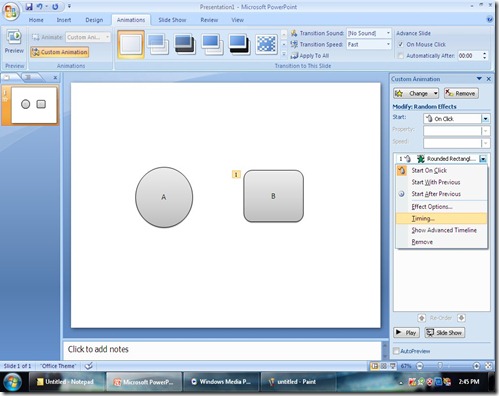Open the Slide Show ribbon tab
The height and width of the screenshot is (396, 499).
coord(172,20)
